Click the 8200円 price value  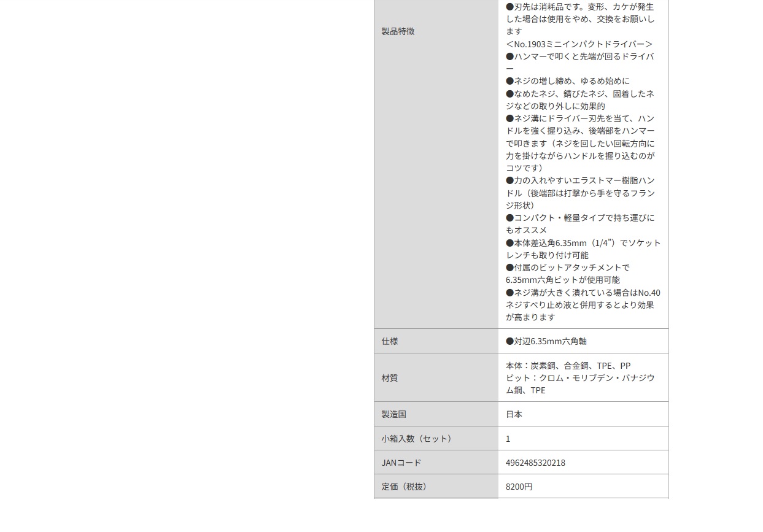(519, 487)
